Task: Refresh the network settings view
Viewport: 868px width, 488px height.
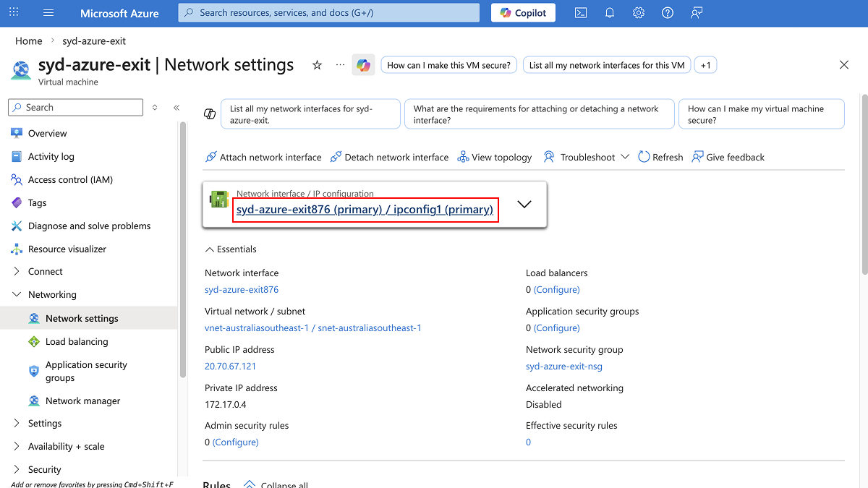Action: (x=660, y=157)
